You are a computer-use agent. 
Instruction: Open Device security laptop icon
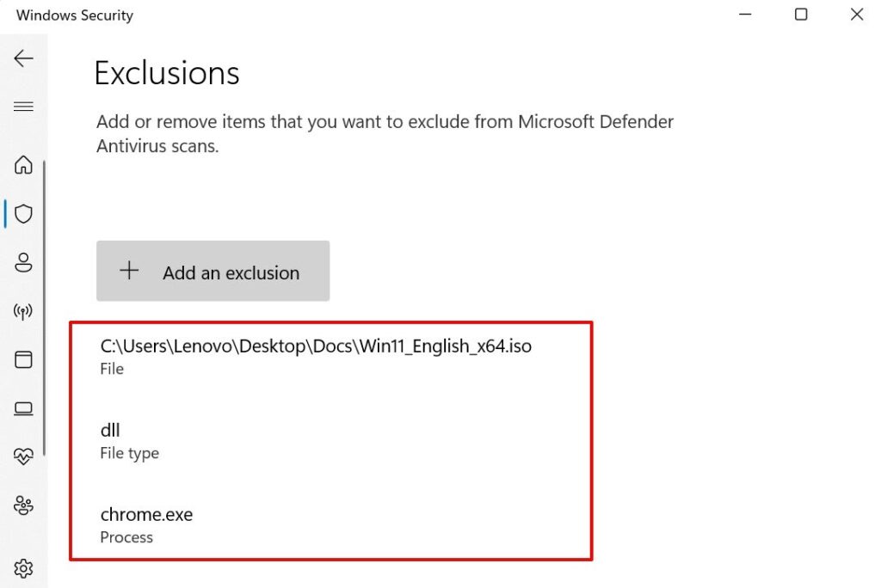click(23, 408)
